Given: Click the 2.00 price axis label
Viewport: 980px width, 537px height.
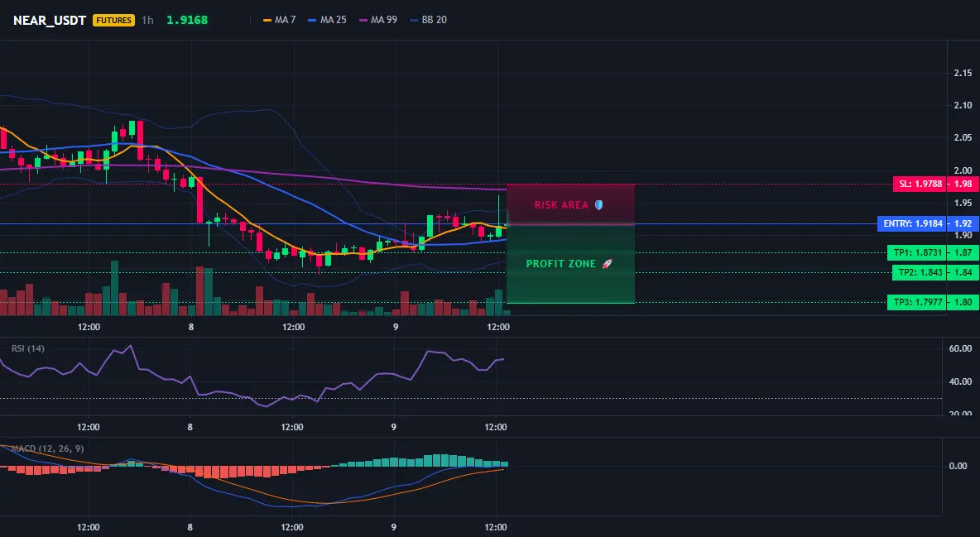Looking at the screenshot, I should [x=963, y=170].
